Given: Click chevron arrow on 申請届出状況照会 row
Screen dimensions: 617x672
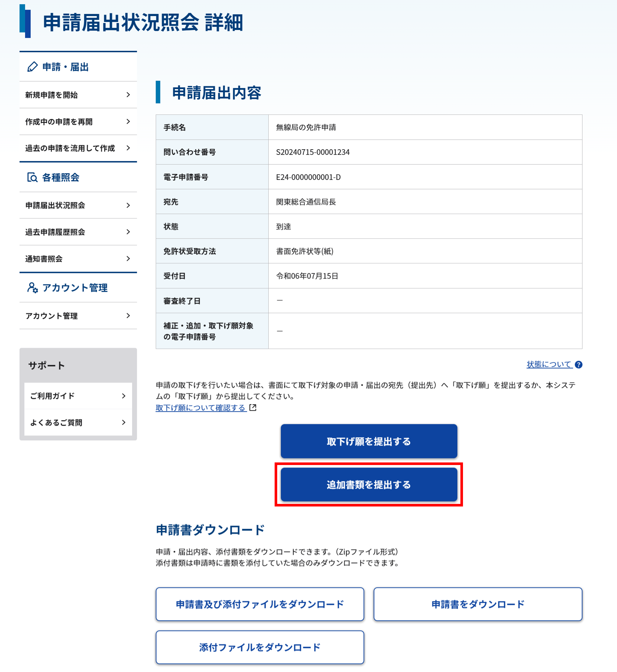Looking at the screenshot, I should click(x=128, y=205).
